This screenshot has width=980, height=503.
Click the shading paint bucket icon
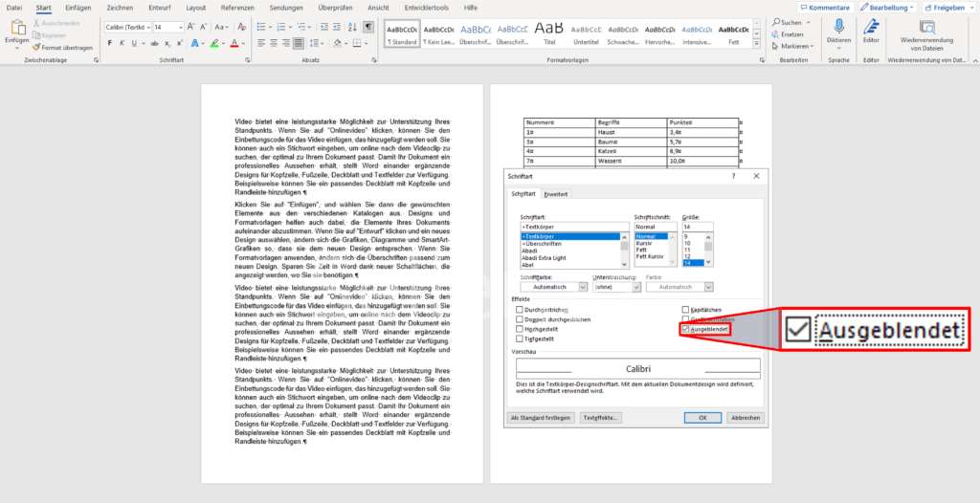337,43
